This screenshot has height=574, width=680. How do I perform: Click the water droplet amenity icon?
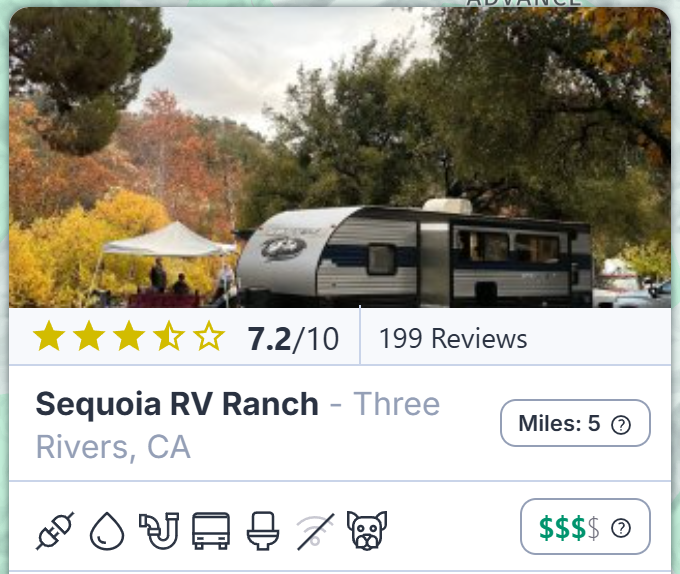tap(107, 531)
